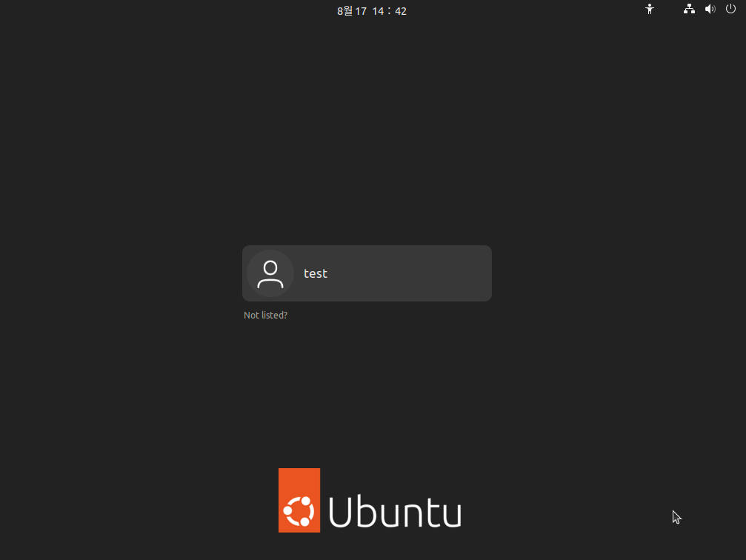The height and width of the screenshot is (560, 746).
Task: Click the volume speaker icon
Action: click(x=710, y=9)
